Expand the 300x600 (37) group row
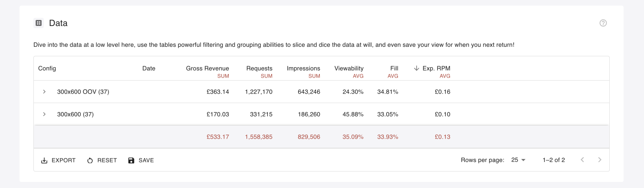Screen dimensions: 644x188 (x=44, y=114)
